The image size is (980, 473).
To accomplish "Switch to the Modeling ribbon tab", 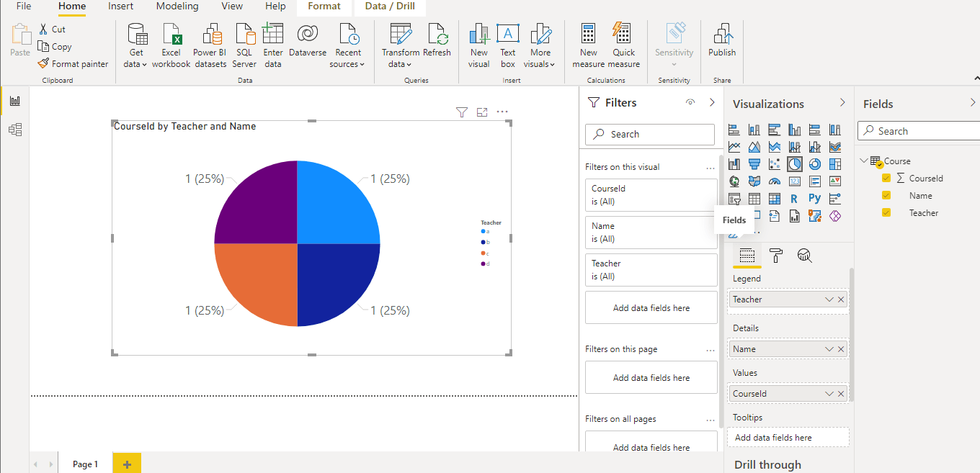I will [x=177, y=6].
